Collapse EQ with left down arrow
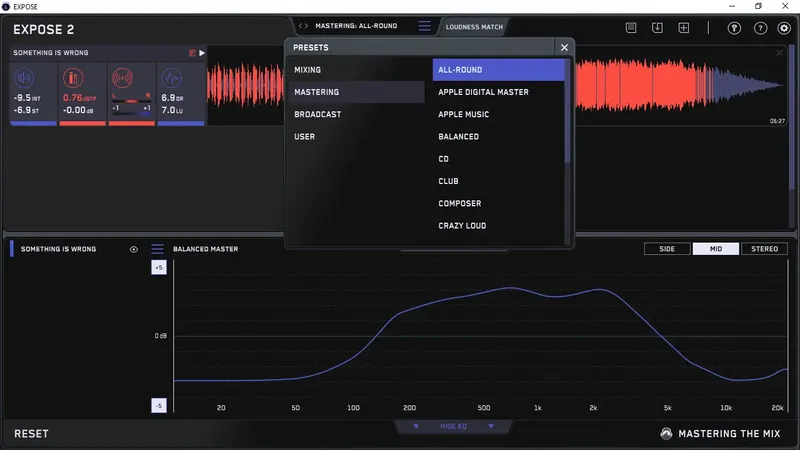The width and height of the screenshot is (800, 450). pyautogui.click(x=416, y=426)
